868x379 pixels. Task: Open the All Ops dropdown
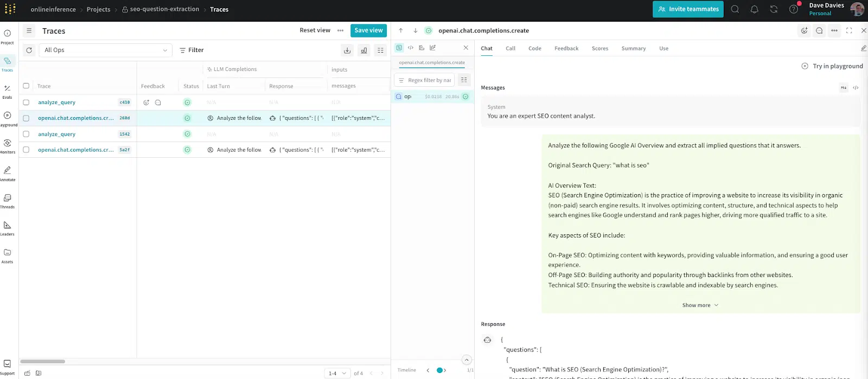click(105, 50)
